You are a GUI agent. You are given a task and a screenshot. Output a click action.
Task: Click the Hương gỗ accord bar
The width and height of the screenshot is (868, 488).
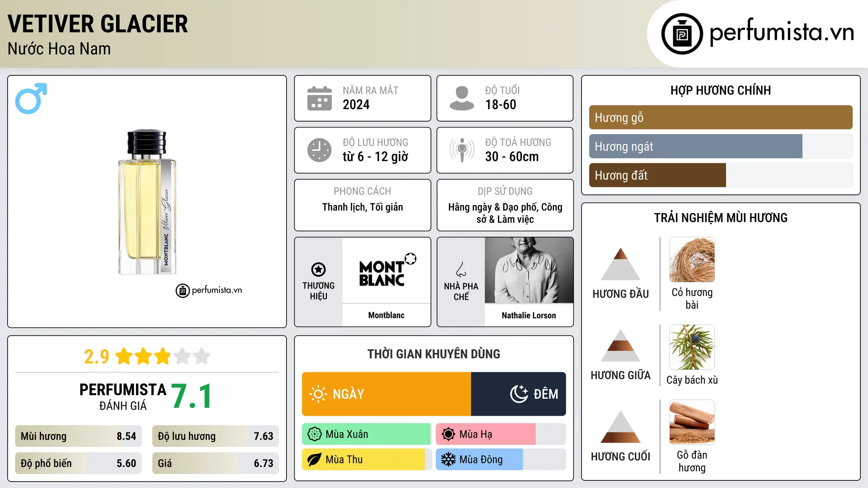(721, 117)
